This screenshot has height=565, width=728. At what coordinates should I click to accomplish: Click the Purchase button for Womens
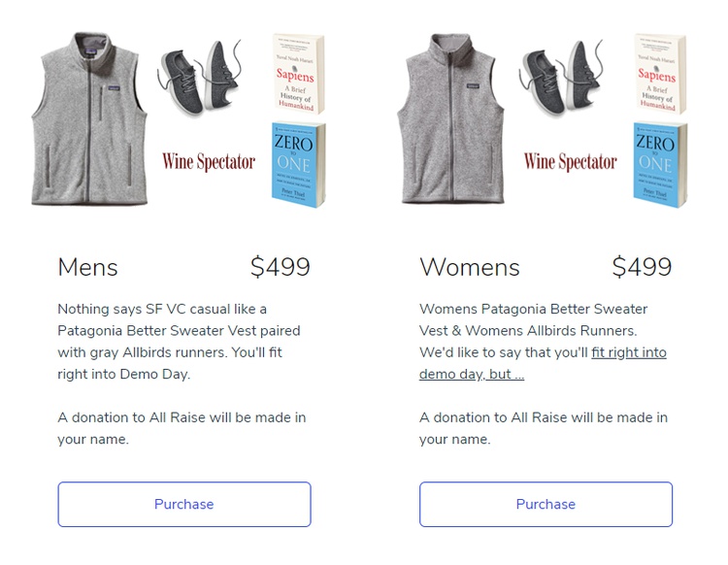pos(546,504)
